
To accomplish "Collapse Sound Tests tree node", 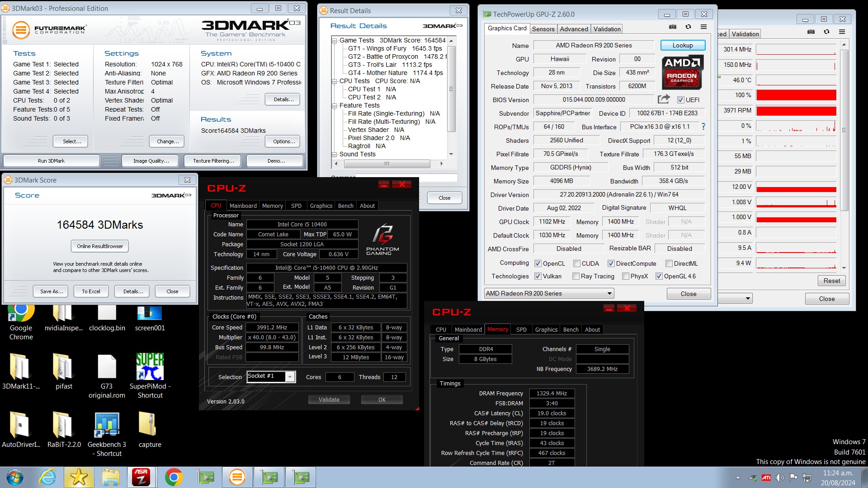I will point(335,155).
